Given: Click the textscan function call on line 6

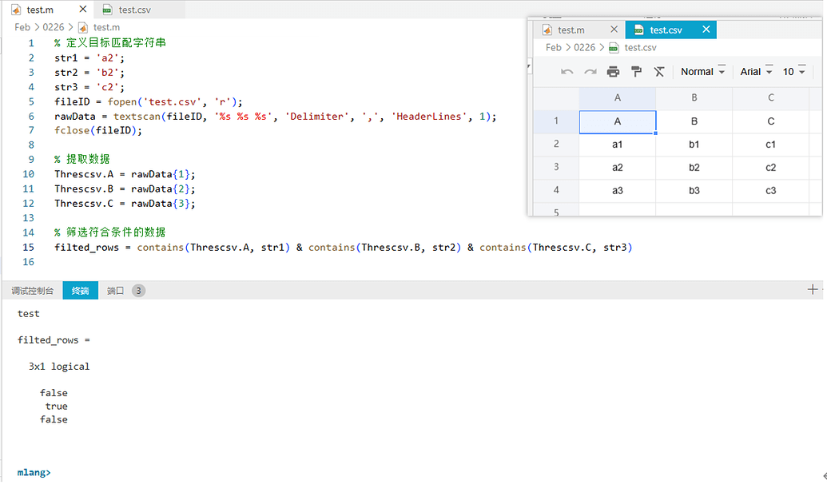Looking at the screenshot, I should (x=137, y=117).
